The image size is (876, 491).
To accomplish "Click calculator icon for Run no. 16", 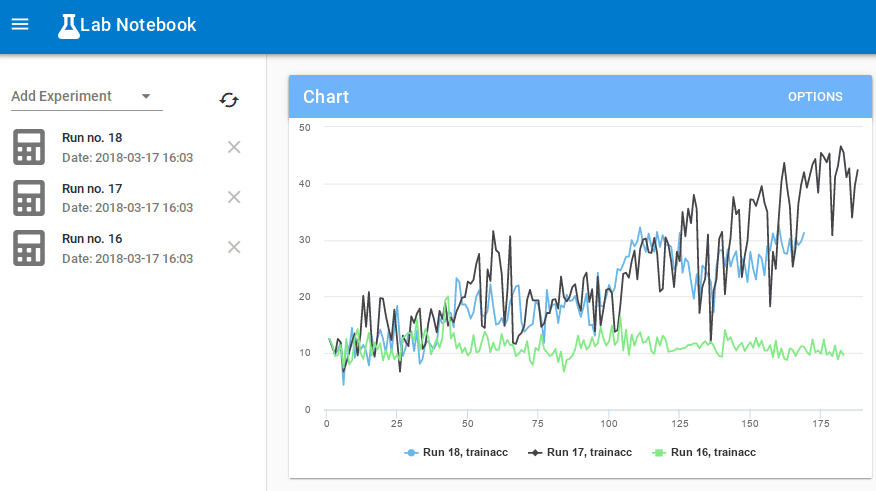I will (29, 247).
